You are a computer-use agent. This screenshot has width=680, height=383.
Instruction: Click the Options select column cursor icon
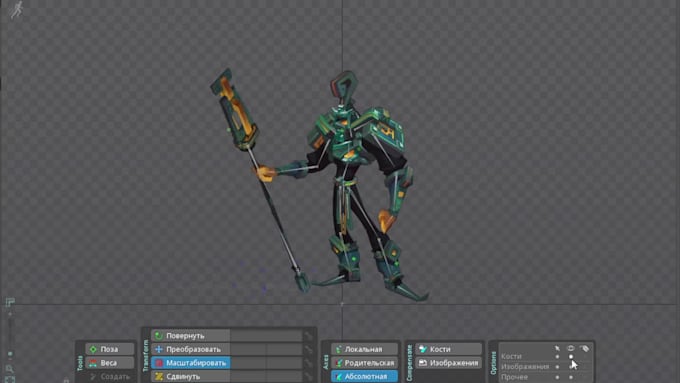(557, 348)
